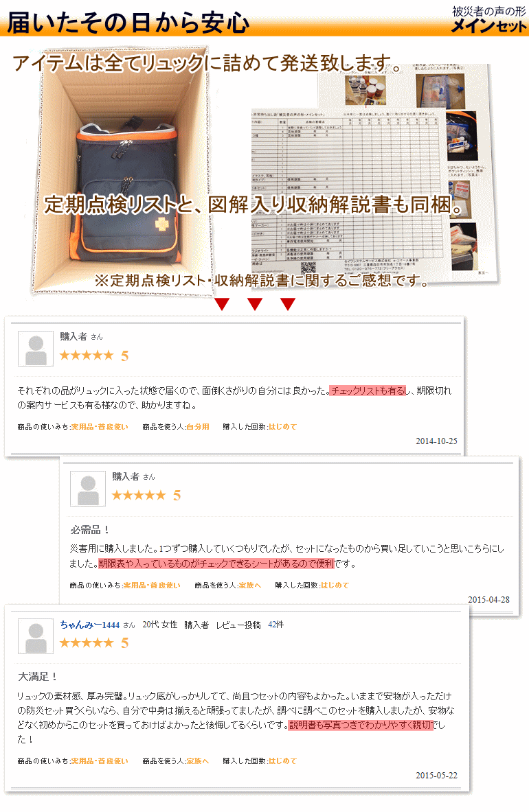The height and width of the screenshot is (812, 529).
Task: Click the middle red down-arrow triangle
Action: tap(254, 304)
